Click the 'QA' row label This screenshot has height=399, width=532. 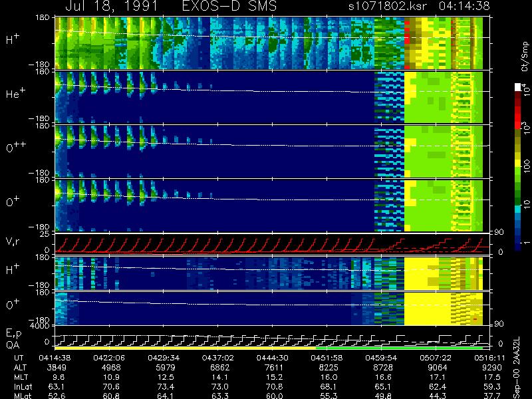(13, 345)
